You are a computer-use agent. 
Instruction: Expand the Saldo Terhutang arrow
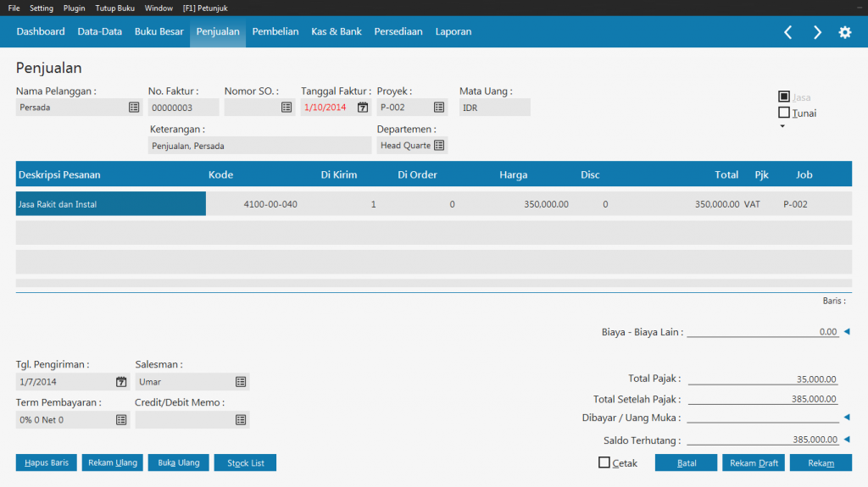pos(846,440)
